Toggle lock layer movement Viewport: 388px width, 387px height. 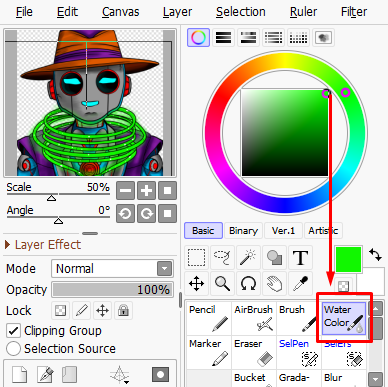(102, 311)
